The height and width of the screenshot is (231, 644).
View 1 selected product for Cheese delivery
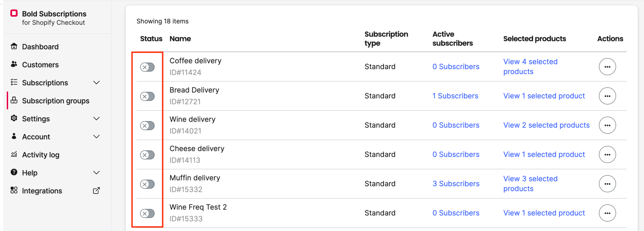[x=544, y=154]
